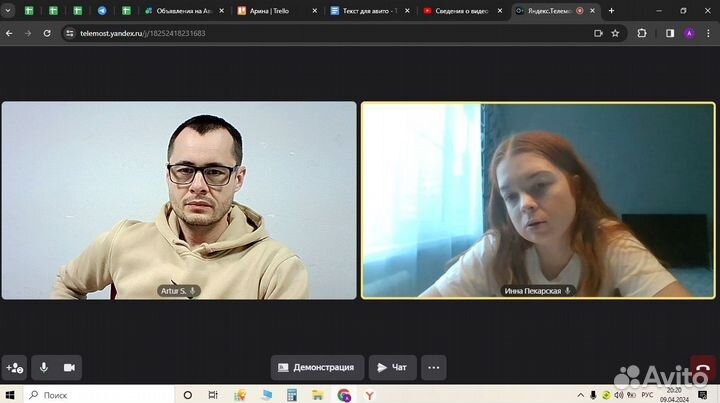
Task: Open the Windows Start menu
Action: [10, 395]
